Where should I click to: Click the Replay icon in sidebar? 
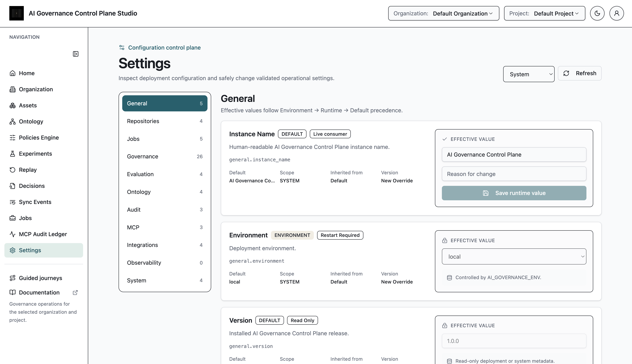tap(12, 170)
